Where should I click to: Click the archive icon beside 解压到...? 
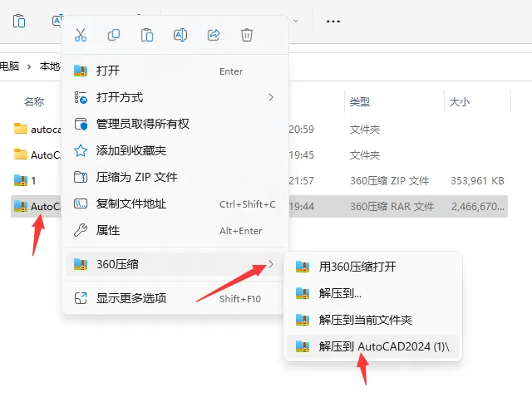click(x=303, y=293)
